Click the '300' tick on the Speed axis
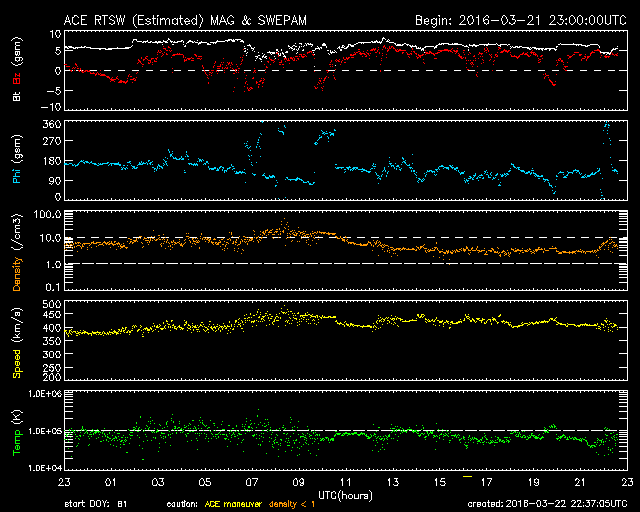Image resolution: width=640 pixels, height=512 pixels. point(52,354)
